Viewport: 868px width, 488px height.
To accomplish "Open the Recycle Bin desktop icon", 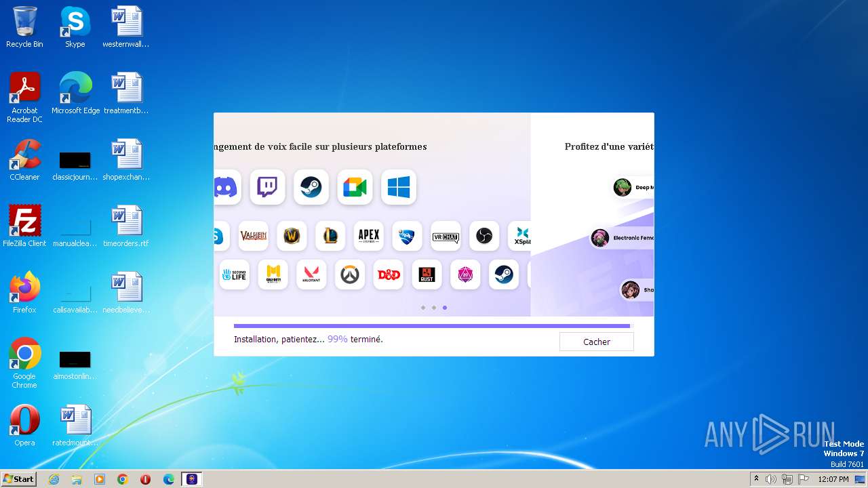I will (x=24, y=27).
